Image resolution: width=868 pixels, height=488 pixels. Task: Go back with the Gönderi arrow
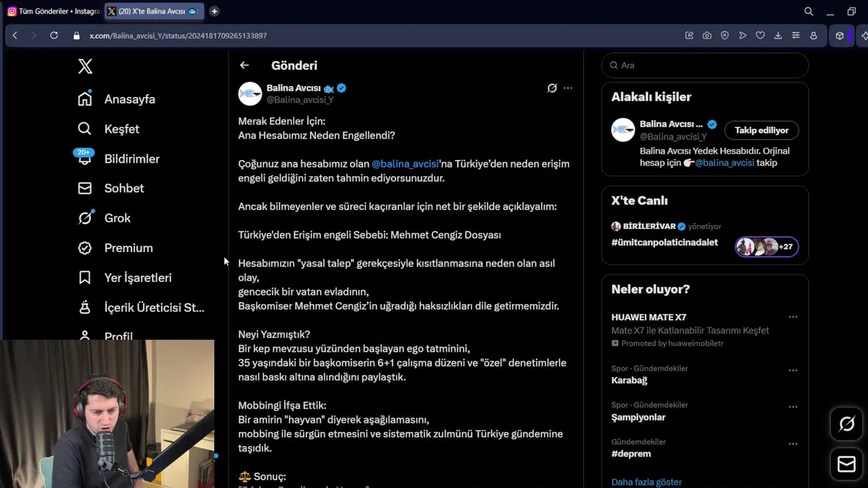click(244, 65)
